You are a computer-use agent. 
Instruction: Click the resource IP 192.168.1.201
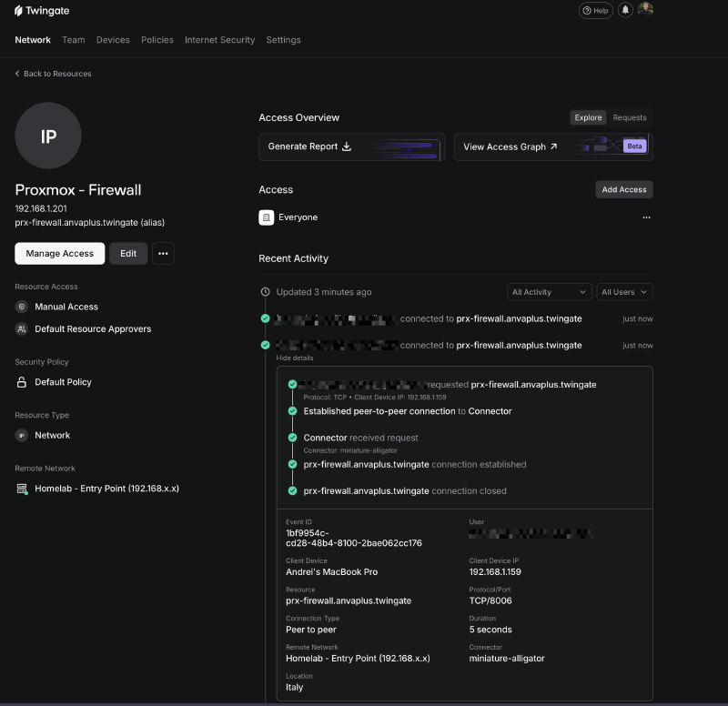pos(41,209)
